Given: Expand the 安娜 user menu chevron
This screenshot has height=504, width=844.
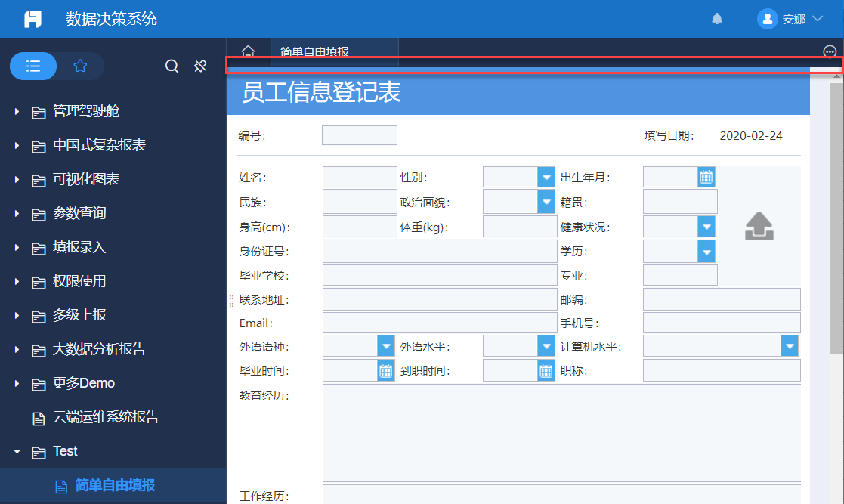Looking at the screenshot, I should pos(818,19).
